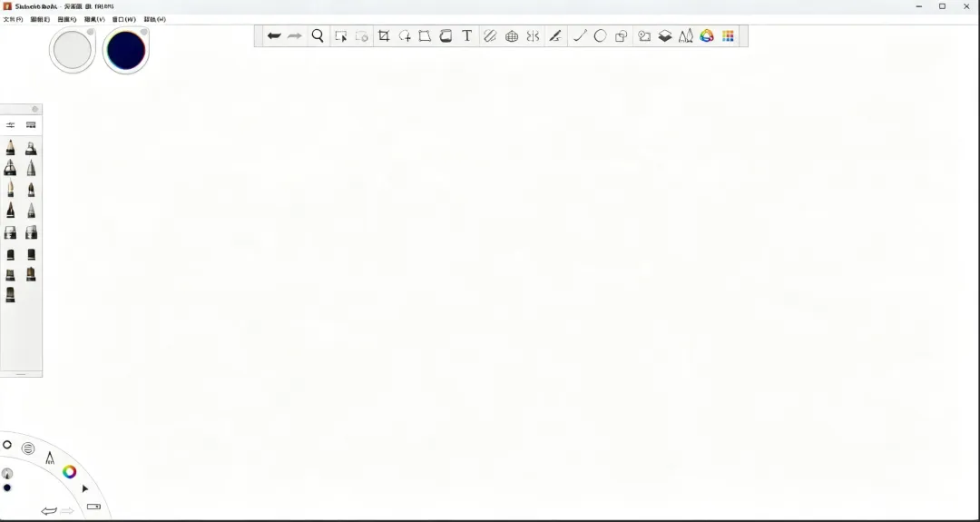Click the Quick Transform icon in the toolbar

(361, 36)
